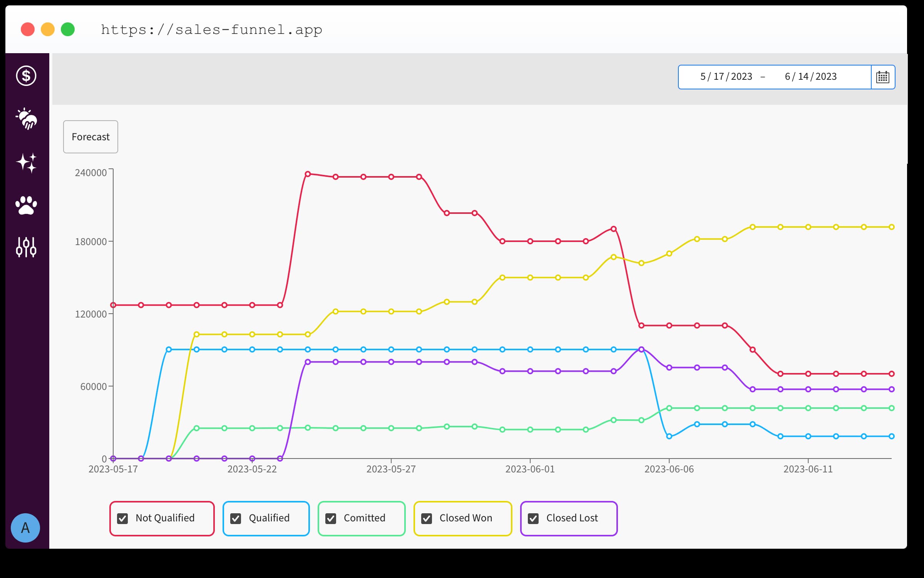Open the Forecast panel button

(x=91, y=137)
